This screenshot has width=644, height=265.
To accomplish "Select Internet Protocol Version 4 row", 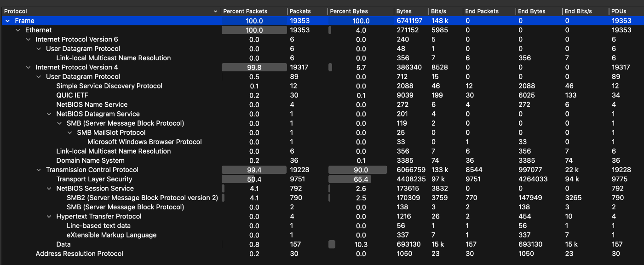I will coord(322,67).
